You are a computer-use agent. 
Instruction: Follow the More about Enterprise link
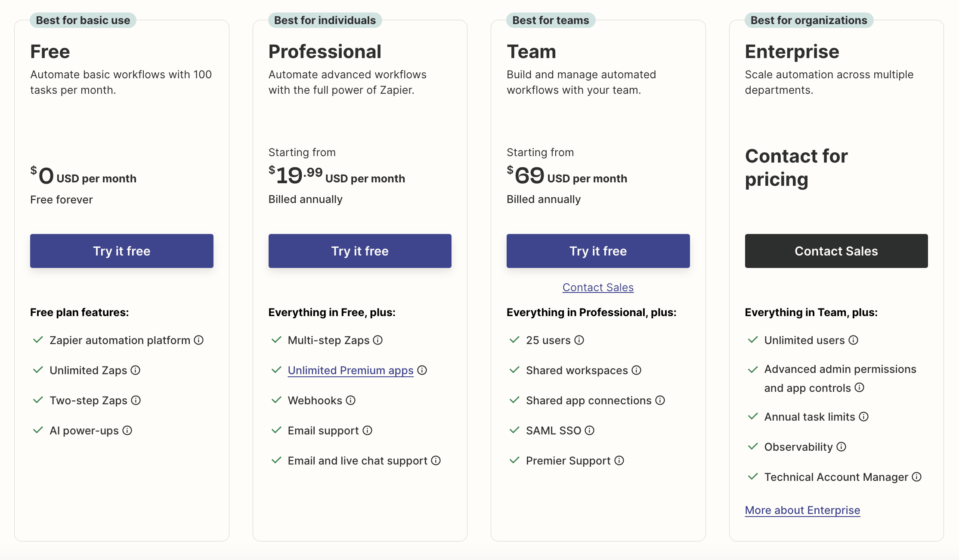pos(802,510)
